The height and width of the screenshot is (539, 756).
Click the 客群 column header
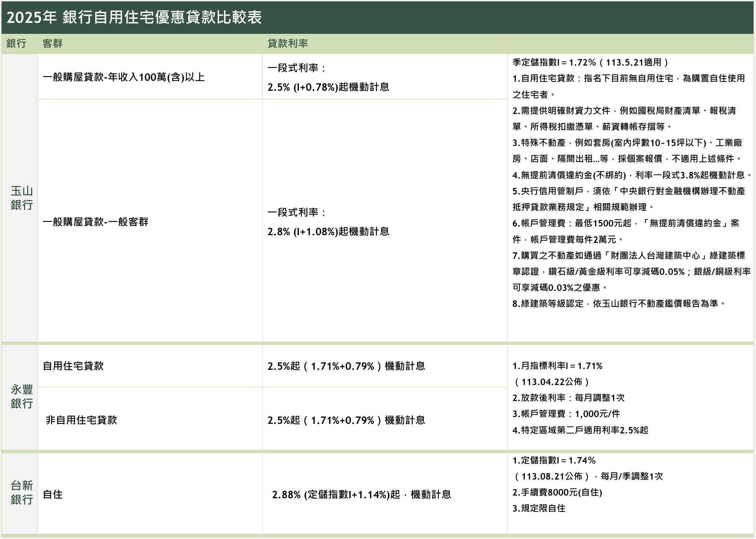pos(53,43)
